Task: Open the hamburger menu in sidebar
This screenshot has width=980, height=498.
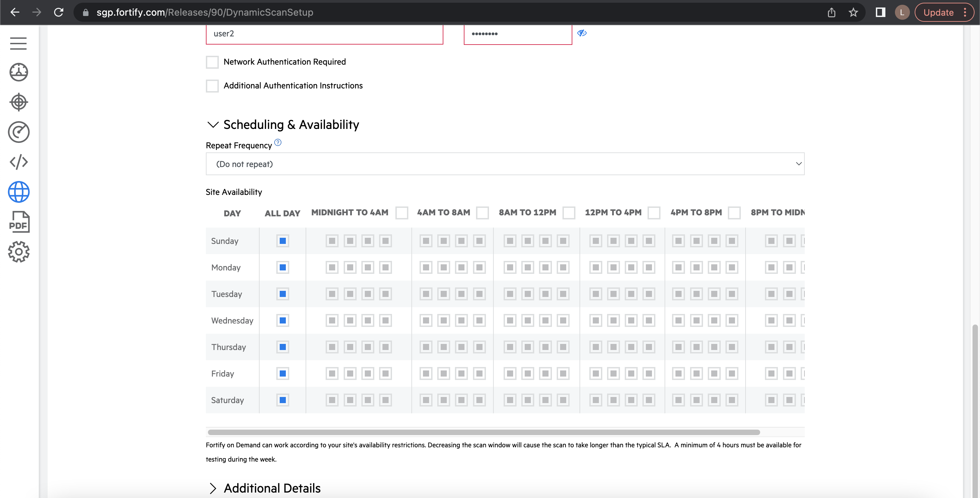Action: point(18,43)
